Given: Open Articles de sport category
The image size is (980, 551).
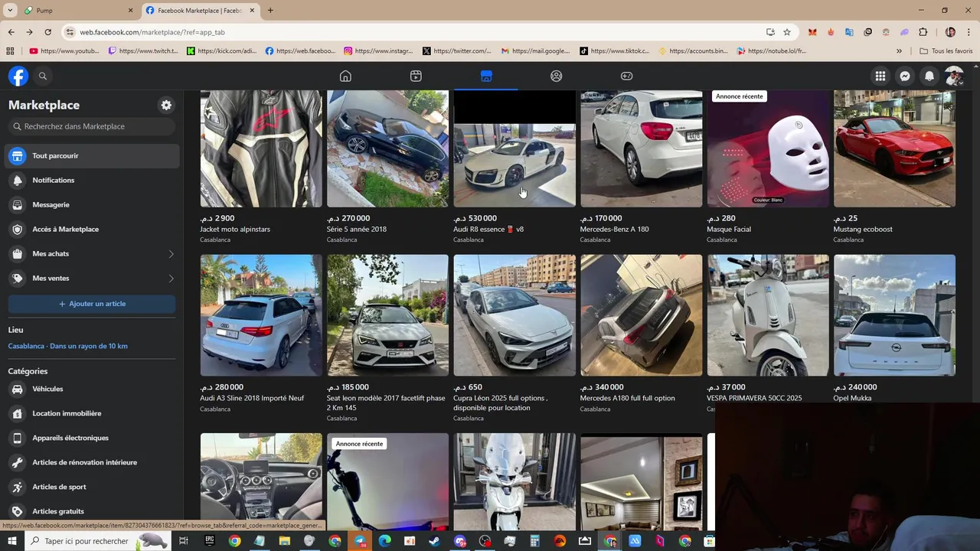Looking at the screenshot, I should point(92,487).
